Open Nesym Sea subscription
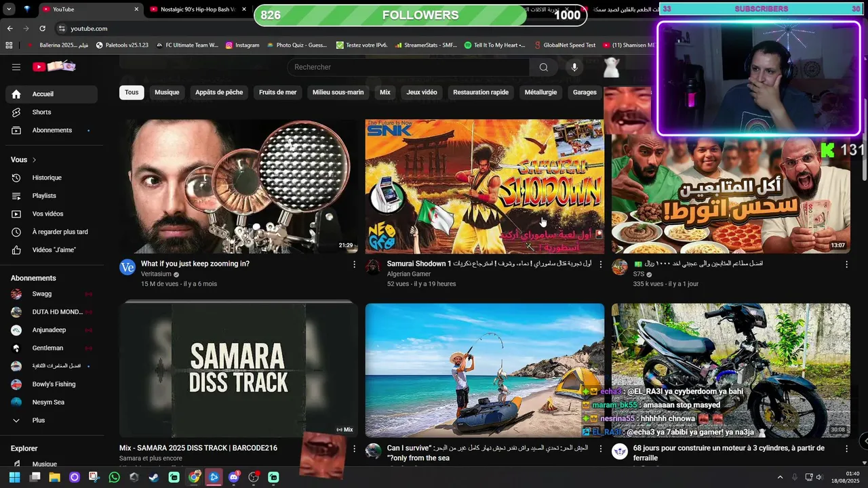This screenshot has height=488, width=868. [x=52, y=403]
